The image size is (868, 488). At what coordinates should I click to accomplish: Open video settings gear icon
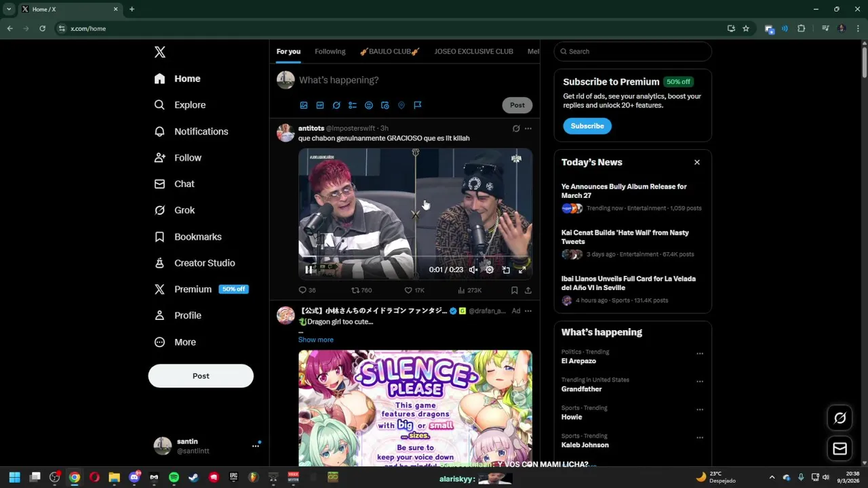(x=490, y=270)
